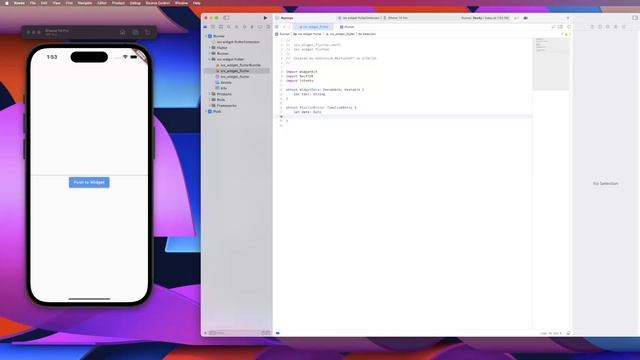
Task: Open the related items grid icon
Action: tap(277, 27)
